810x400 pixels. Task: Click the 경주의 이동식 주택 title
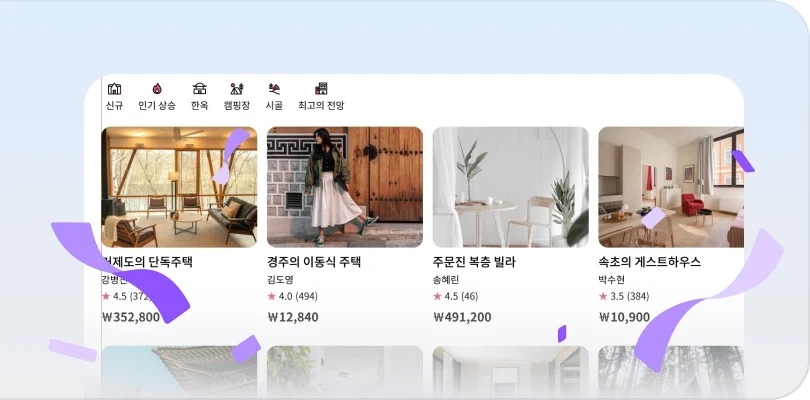tap(314, 262)
